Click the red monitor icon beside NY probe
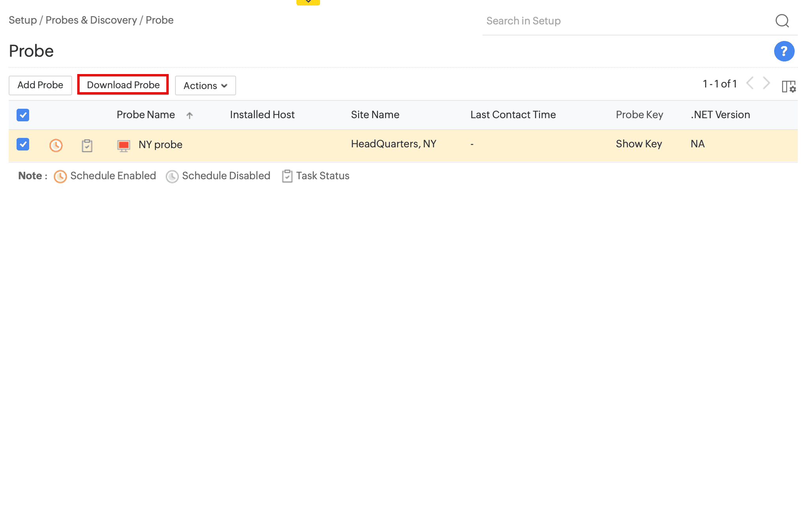This screenshot has height=509, width=812. 124,146
